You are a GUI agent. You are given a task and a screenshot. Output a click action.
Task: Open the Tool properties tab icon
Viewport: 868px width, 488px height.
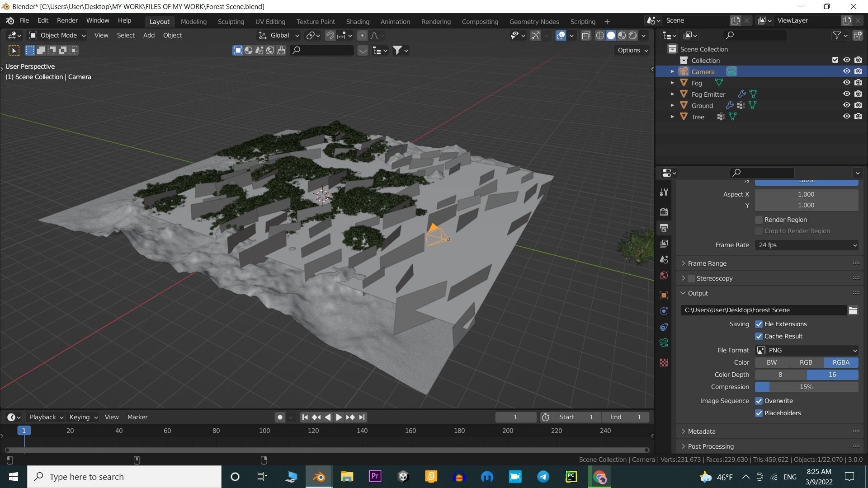point(664,192)
